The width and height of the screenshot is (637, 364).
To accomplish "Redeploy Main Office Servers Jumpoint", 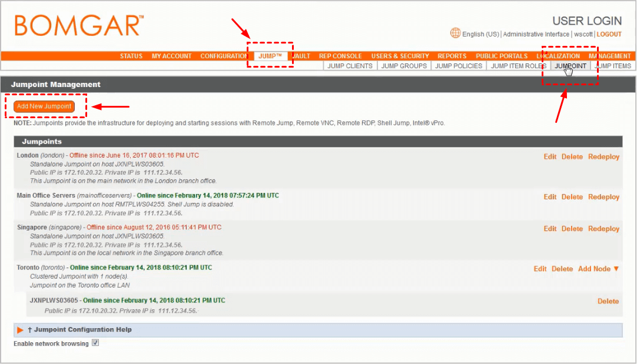I will (x=603, y=197).
